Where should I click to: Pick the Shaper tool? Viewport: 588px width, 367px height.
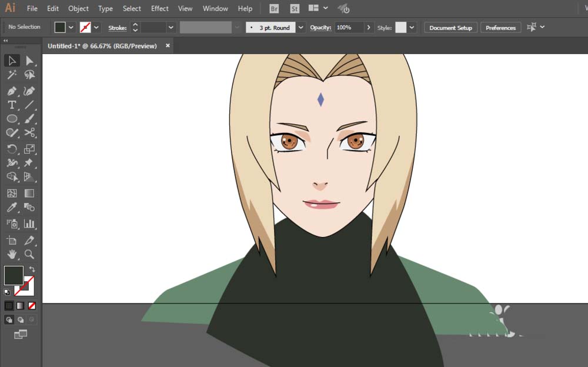12,133
